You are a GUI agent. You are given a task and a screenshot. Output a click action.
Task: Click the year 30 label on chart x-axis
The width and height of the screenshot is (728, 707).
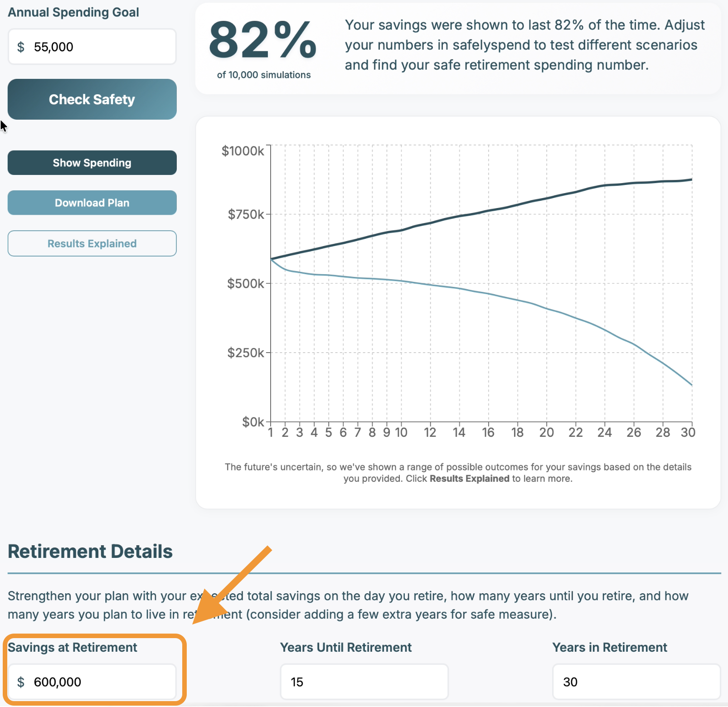pyautogui.click(x=688, y=433)
